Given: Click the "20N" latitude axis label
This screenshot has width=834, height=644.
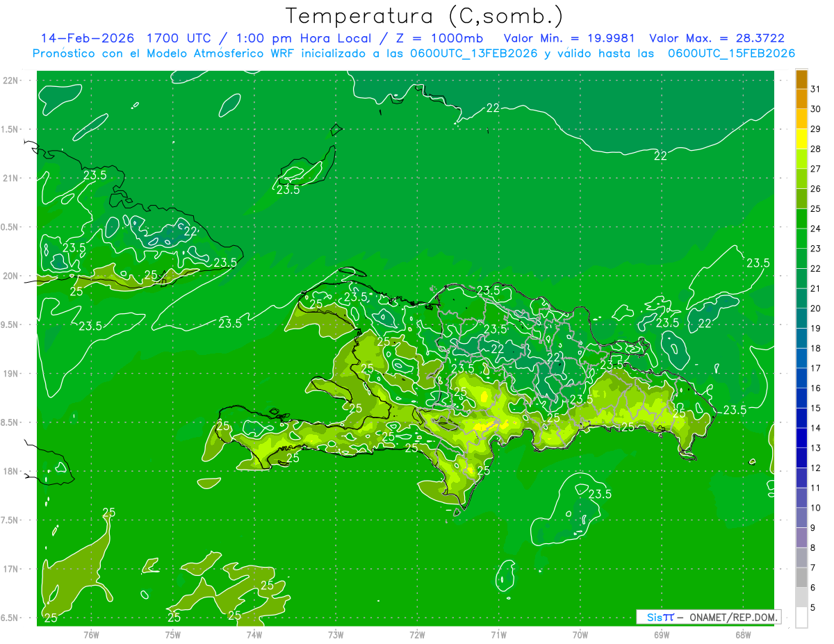Looking at the screenshot, I should (11, 276).
